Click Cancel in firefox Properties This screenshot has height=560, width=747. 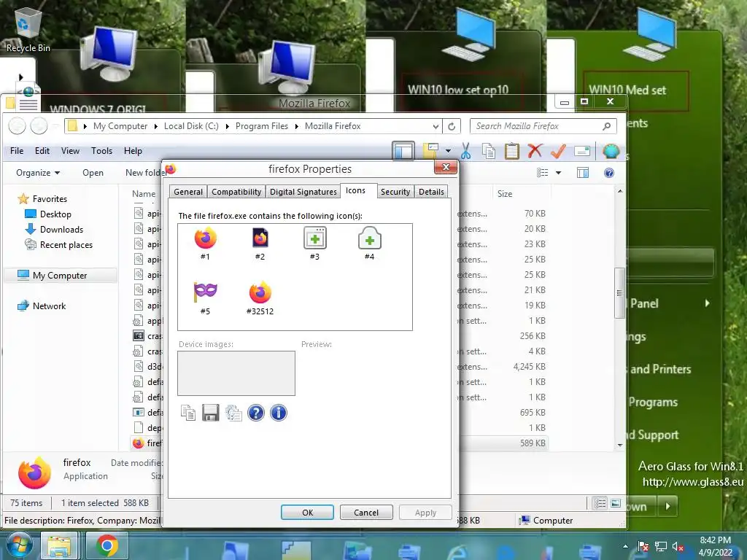(x=366, y=513)
